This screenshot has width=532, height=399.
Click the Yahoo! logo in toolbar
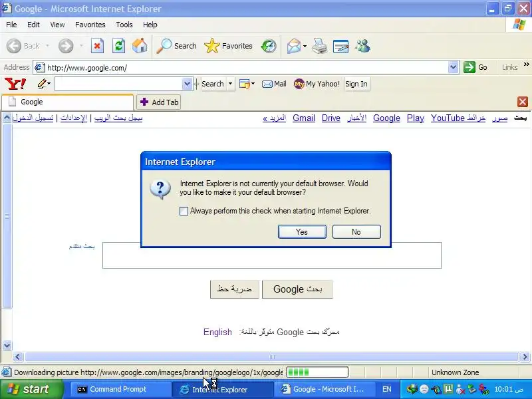pos(15,84)
